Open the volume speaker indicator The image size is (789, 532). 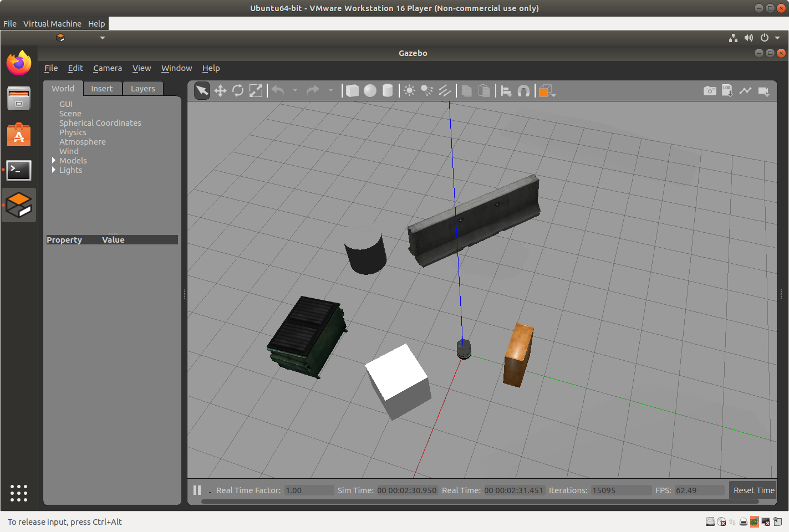click(x=749, y=38)
